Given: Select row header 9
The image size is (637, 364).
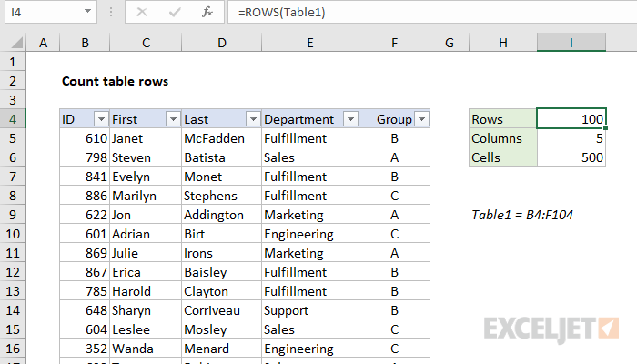Looking at the screenshot, I should tap(15, 215).
